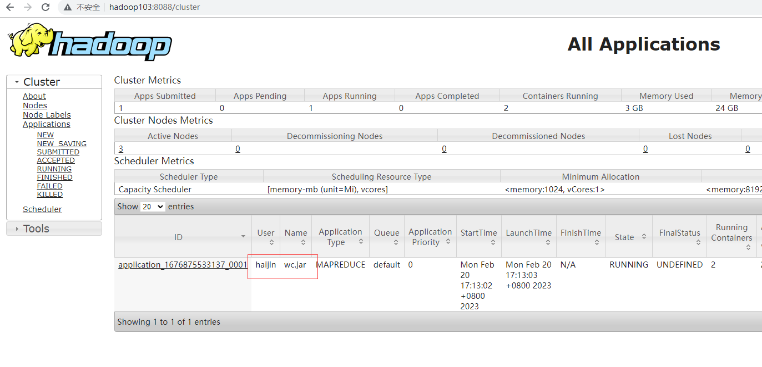This screenshot has width=762, height=367.
Task: Click the Lost Nodes count 0
Action: [x=645, y=149]
